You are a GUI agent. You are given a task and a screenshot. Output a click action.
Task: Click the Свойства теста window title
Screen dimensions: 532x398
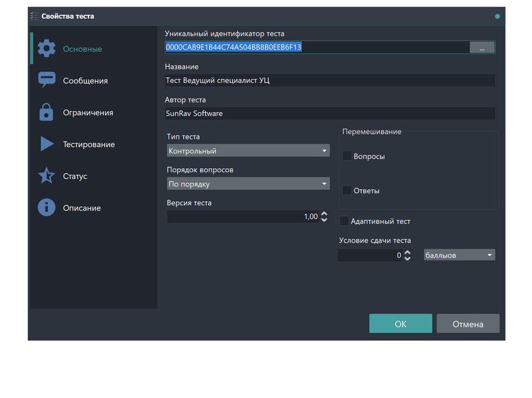tap(67, 16)
